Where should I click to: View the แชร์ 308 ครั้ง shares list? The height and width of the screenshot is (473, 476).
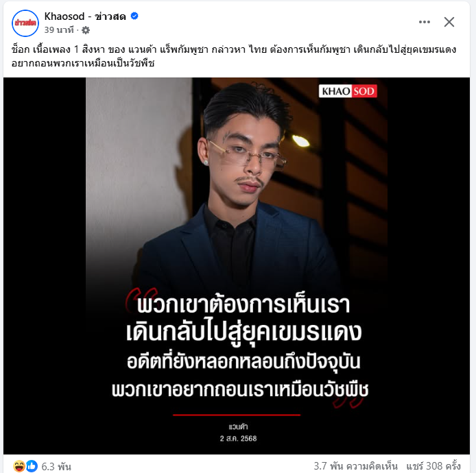pos(433,466)
